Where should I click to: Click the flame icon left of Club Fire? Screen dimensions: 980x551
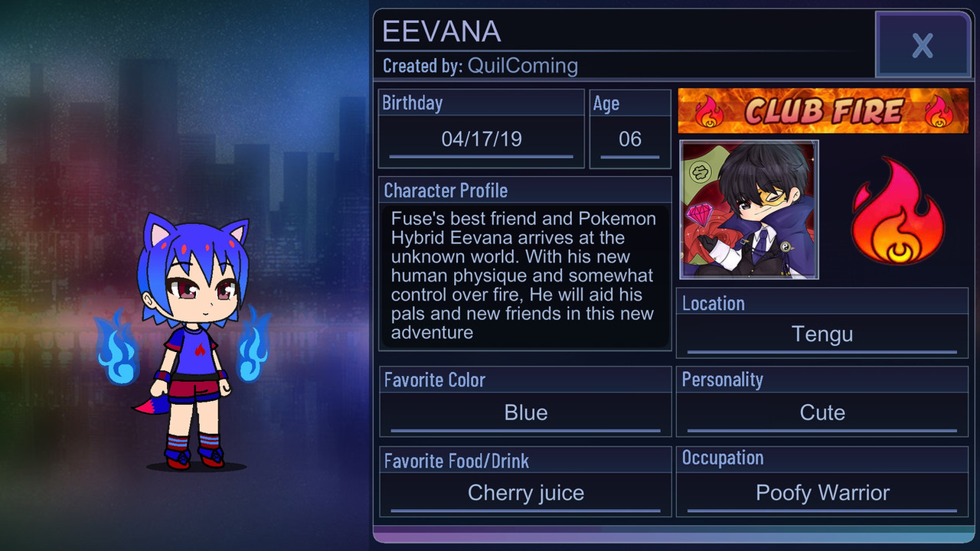pos(709,112)
